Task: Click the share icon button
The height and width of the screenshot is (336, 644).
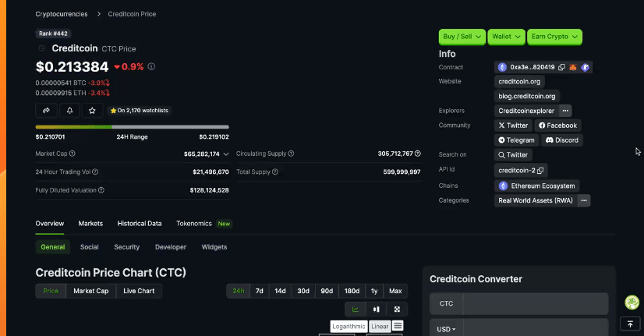Action: point(47,111)
